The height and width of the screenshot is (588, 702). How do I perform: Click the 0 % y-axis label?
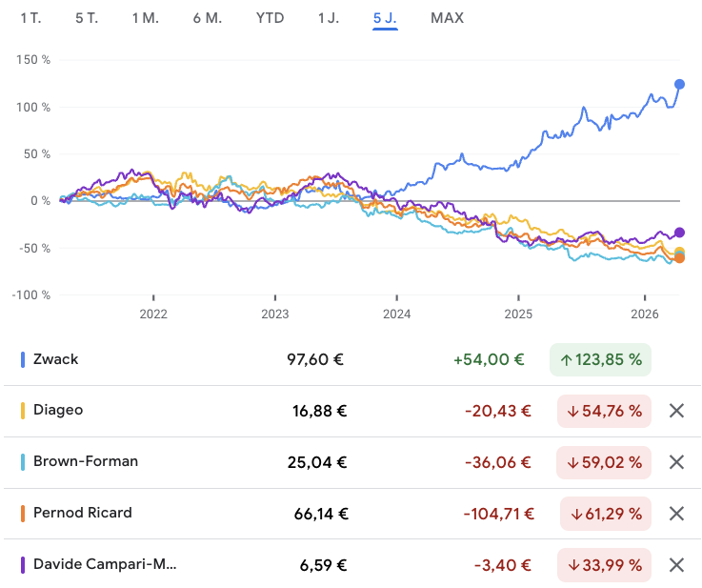tap(40, 201)
